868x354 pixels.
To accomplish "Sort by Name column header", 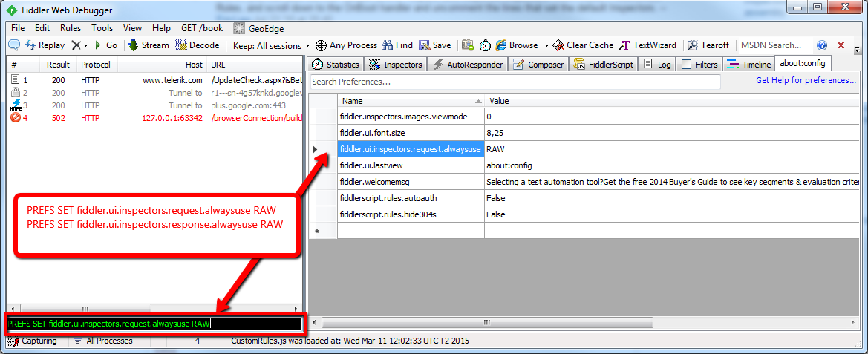I will pos(411,101).
